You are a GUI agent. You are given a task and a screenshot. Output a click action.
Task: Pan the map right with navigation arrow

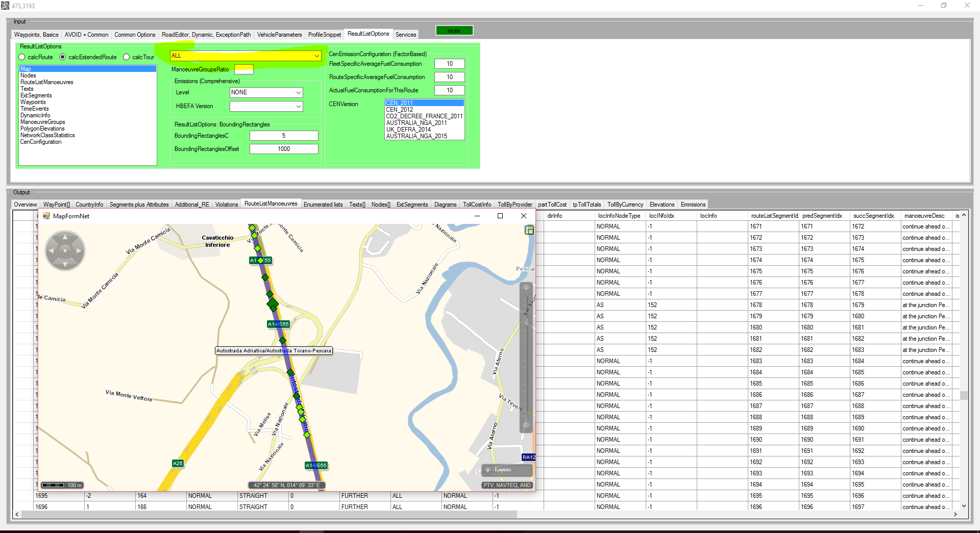pyautogui.click(x=79, y=250)
